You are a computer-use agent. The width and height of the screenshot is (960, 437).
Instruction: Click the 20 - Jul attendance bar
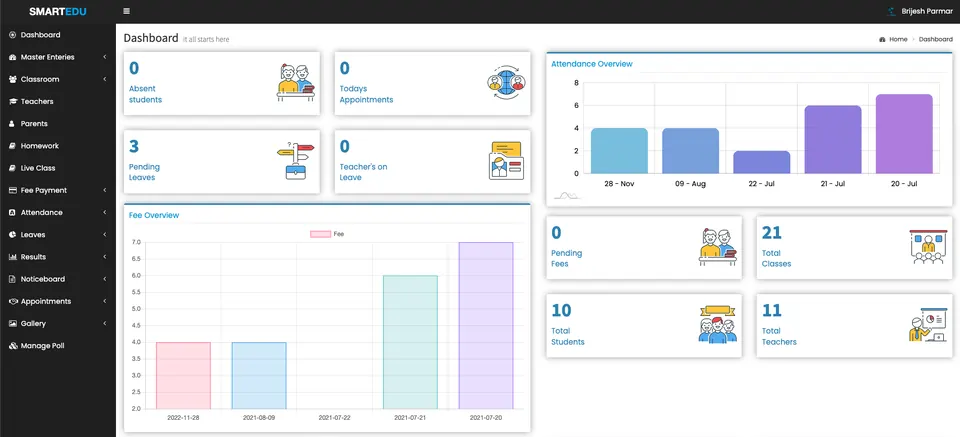tap(904, 134)
